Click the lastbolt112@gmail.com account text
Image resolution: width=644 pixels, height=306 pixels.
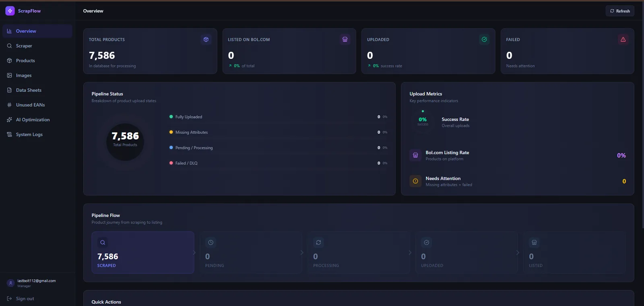pyautogui.click(x=37, y=281)
